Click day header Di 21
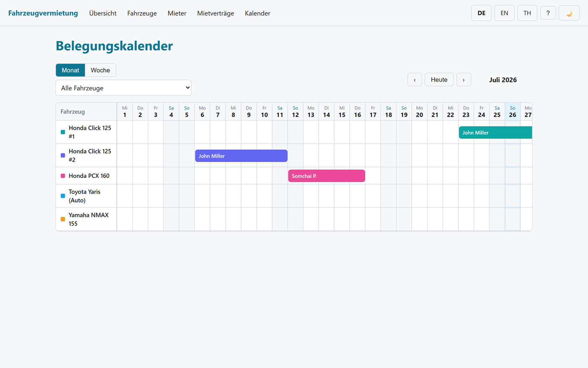 coord(435,111)
